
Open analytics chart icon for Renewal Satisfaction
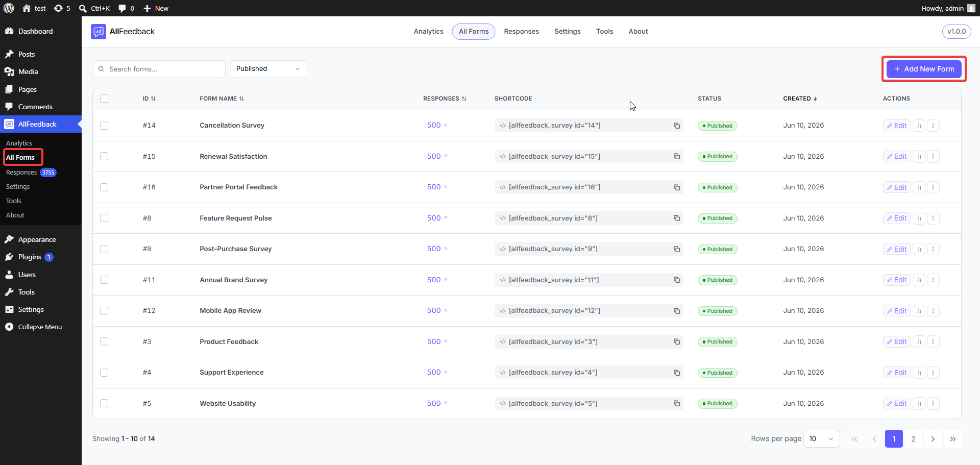pyautogui.click(x=919, y=157)
